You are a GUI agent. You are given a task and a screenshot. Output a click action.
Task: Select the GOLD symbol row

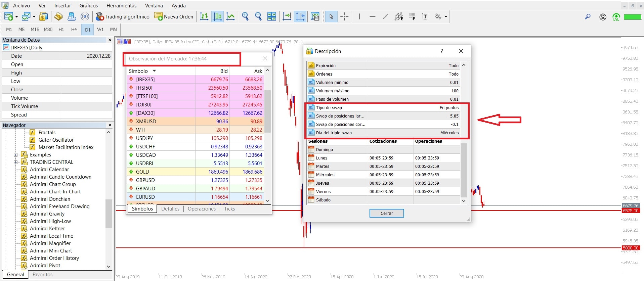pos(195,172)
